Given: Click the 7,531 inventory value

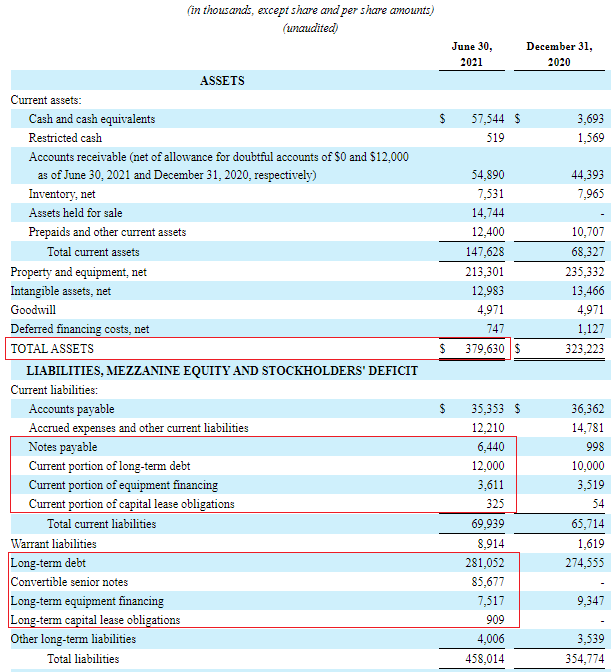Looking at the screenshot, I should (491, 194).
